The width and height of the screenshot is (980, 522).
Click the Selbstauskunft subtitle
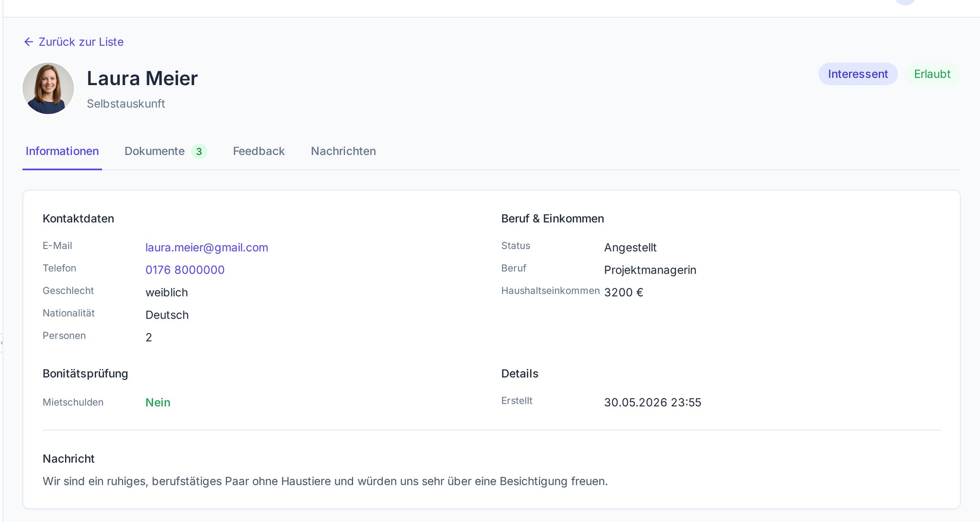126,104
